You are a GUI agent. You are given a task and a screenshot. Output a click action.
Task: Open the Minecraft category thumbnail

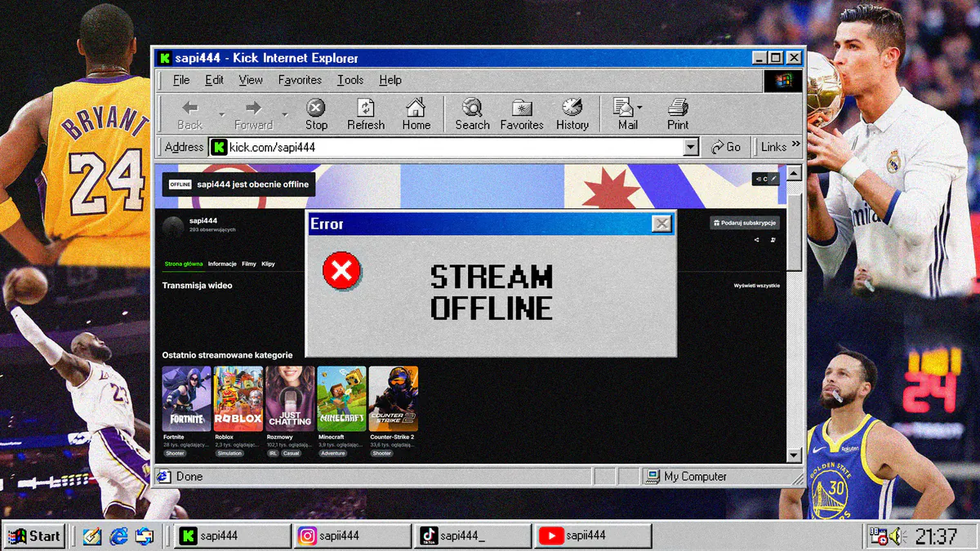point(341,398)
